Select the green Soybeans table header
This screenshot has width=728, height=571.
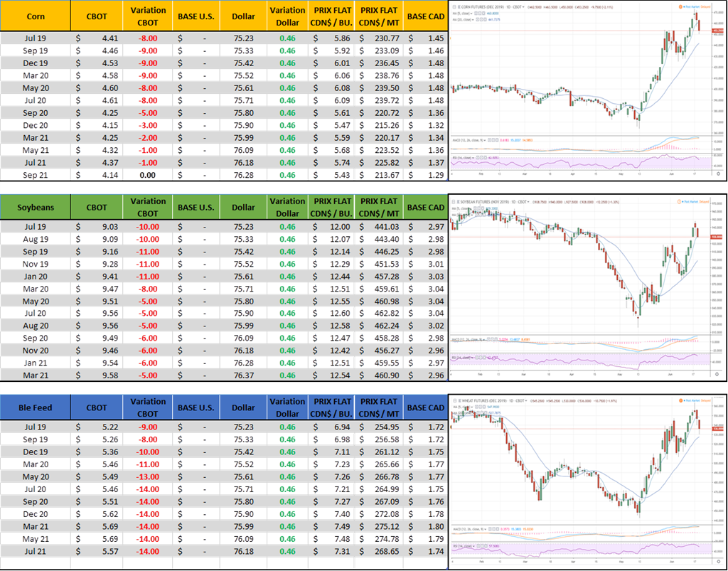(x=36, y=207)
